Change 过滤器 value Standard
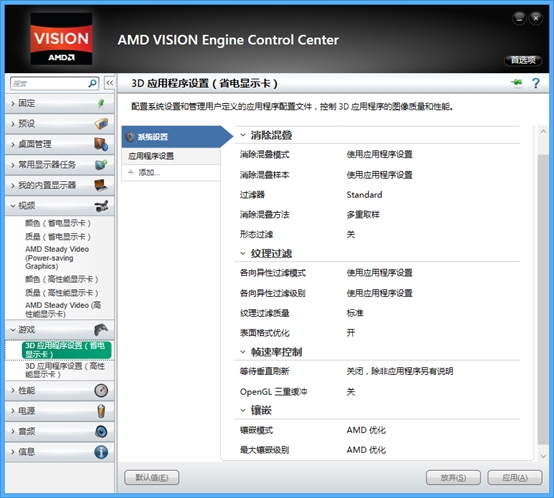This screenshot has height=498, width=554. point(364,195)
